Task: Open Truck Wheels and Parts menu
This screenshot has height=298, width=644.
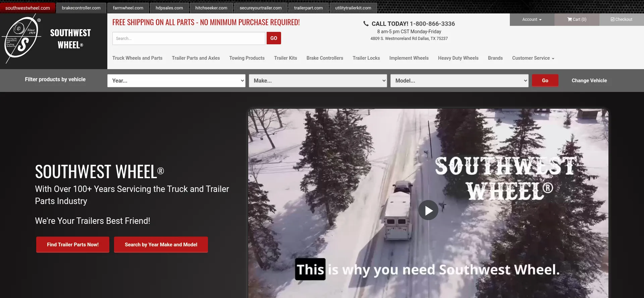Action: pos(137,58)
